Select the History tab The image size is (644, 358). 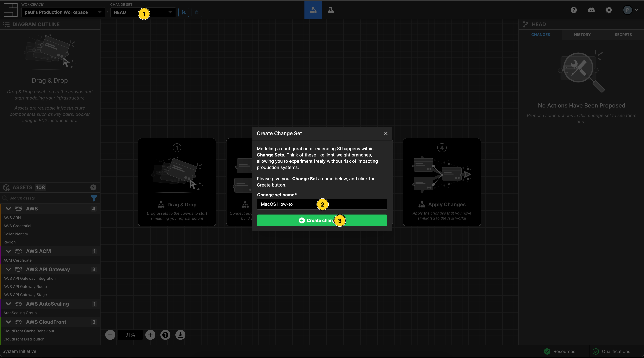pos(582,34)
